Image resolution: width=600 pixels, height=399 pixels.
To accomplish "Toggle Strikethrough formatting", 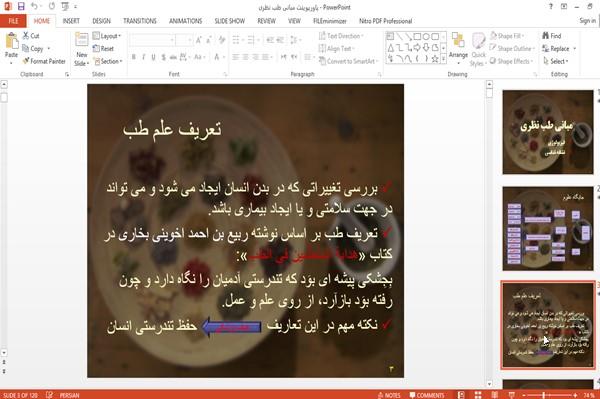I will click(x=173, y=57).
